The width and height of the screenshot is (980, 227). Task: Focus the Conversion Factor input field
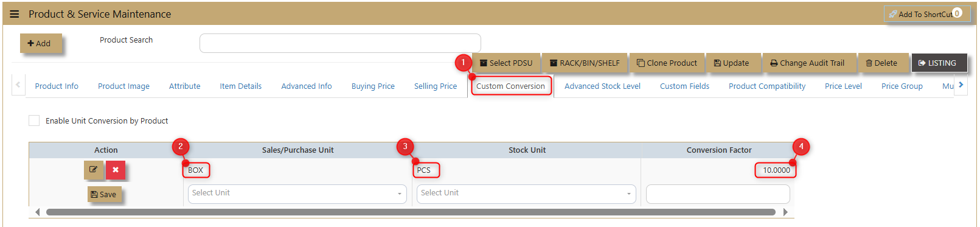pos(718,194)
